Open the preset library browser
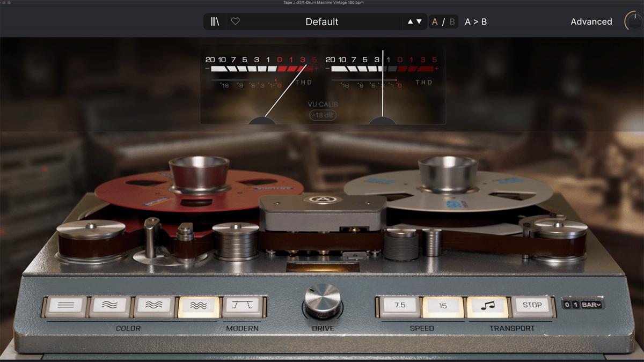 215,22
